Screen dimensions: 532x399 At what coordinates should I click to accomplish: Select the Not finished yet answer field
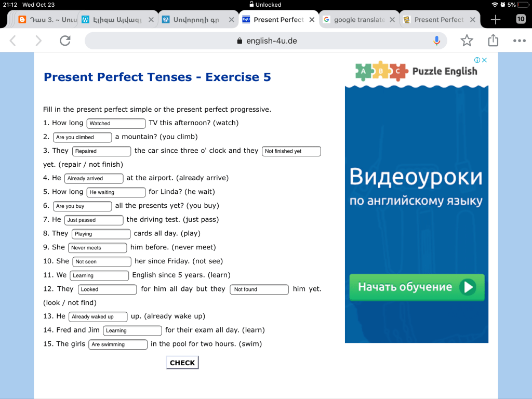point(291,151)
